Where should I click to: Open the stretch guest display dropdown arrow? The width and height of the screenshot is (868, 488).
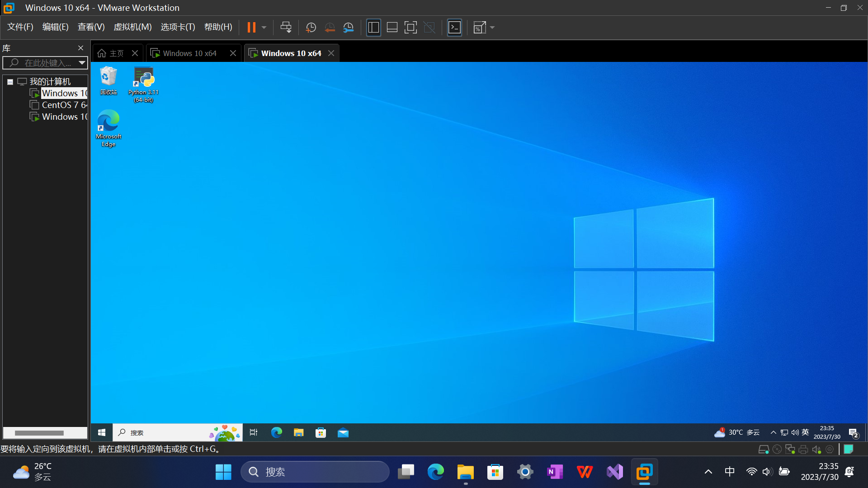tap(492, 28)
